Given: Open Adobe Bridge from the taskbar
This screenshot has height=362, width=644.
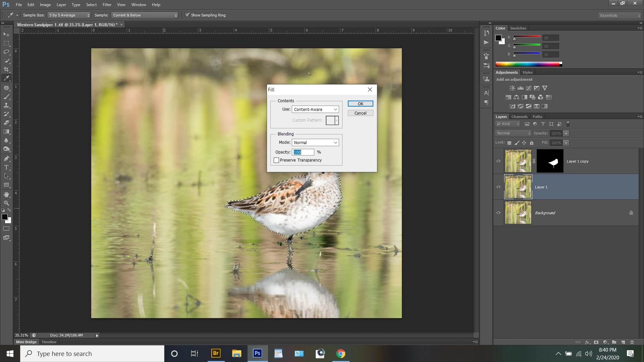Looking at the screenshot, I should point(216,354).
